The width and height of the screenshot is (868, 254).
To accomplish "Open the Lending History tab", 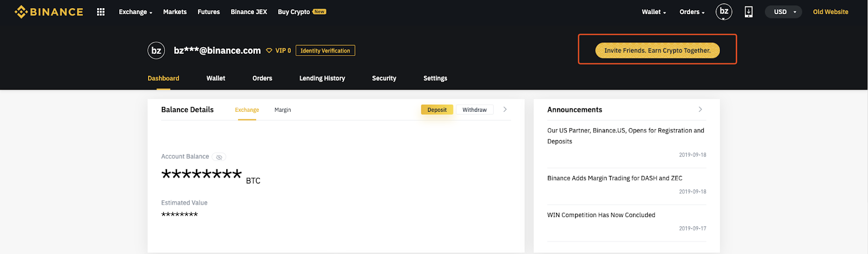I will [322, 78].
